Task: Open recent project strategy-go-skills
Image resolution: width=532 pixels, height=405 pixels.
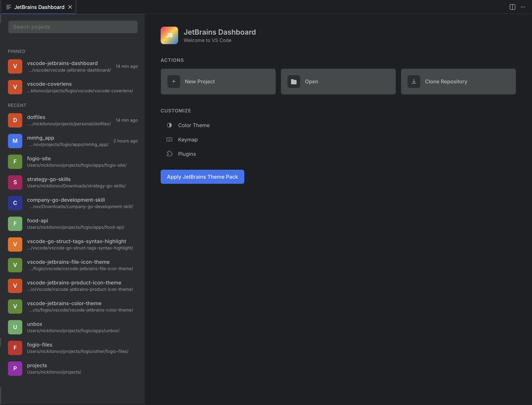Action: point(73,182)
